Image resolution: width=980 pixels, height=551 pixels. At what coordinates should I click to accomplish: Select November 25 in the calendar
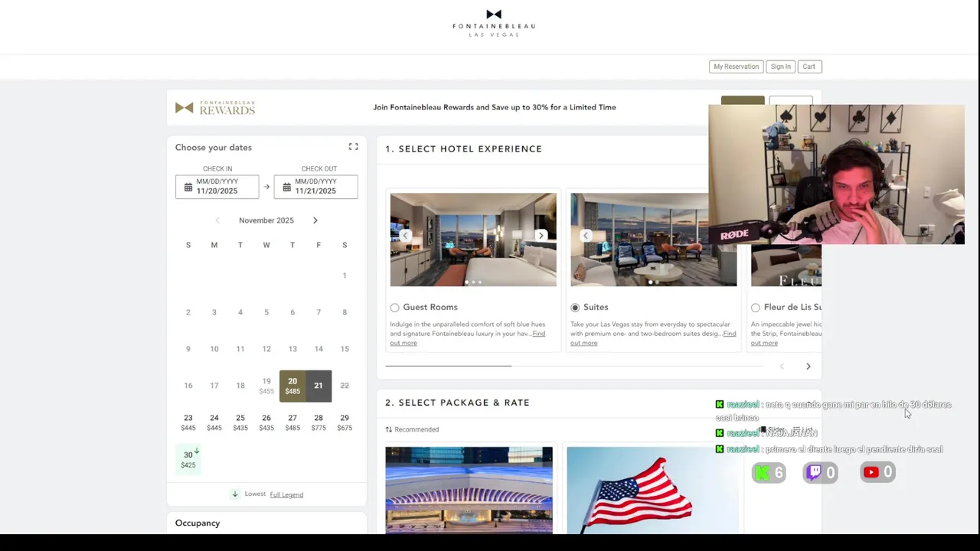pos(240,422)
